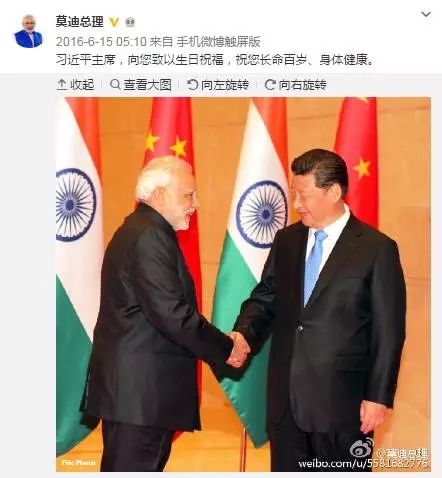This screenshot has width=442, height=478.
Task: Click the collapse up-arrow icon
Action: 61,85
